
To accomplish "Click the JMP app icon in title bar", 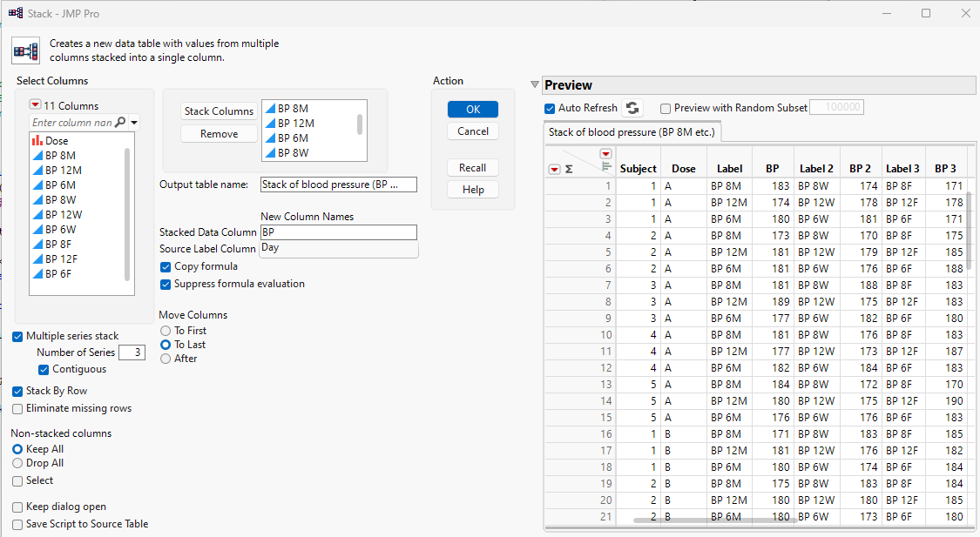I will click(x=15, y=13).
